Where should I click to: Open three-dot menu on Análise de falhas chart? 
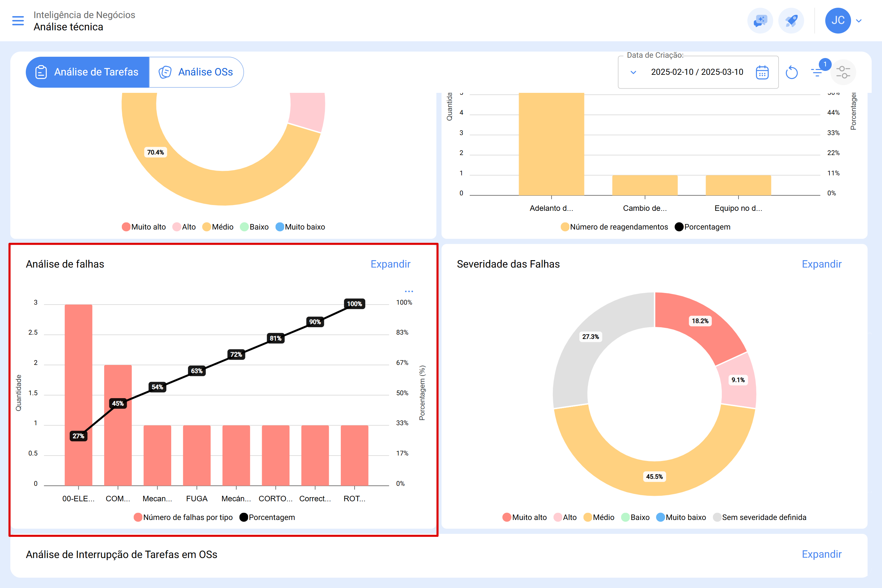(409, 291)
